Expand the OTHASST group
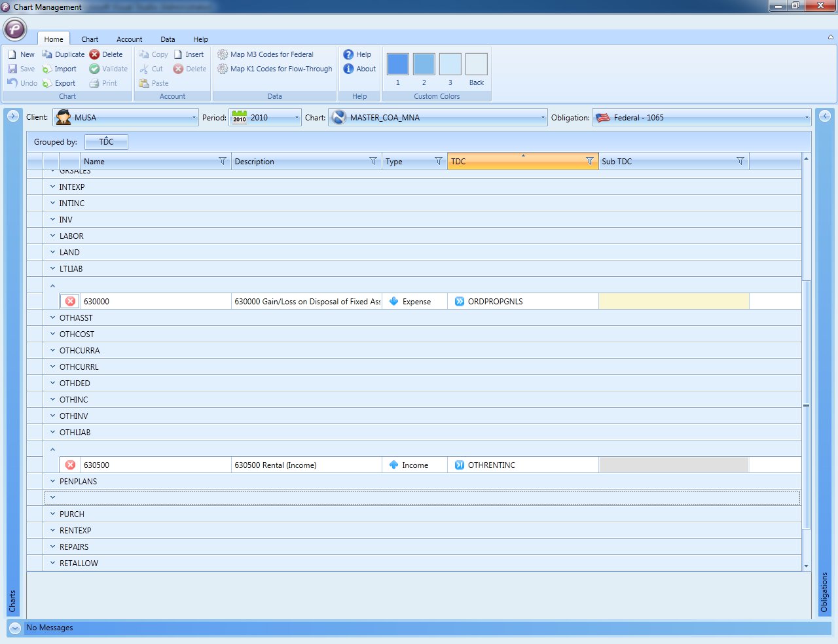 click(52, 317)
